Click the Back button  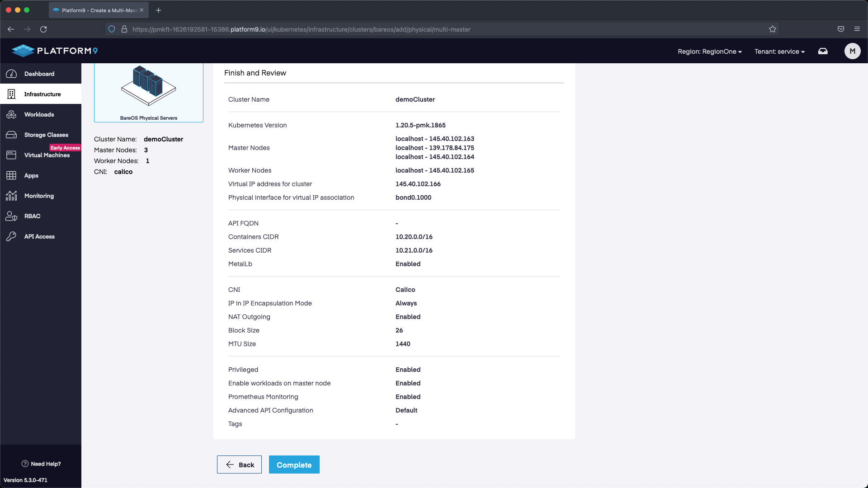[x=239, y=465]
